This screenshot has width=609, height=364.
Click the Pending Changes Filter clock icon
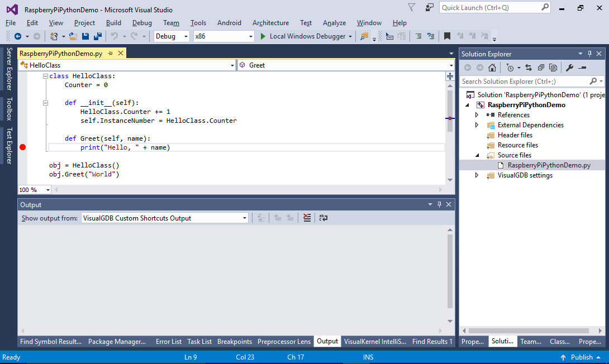[510, 68]
